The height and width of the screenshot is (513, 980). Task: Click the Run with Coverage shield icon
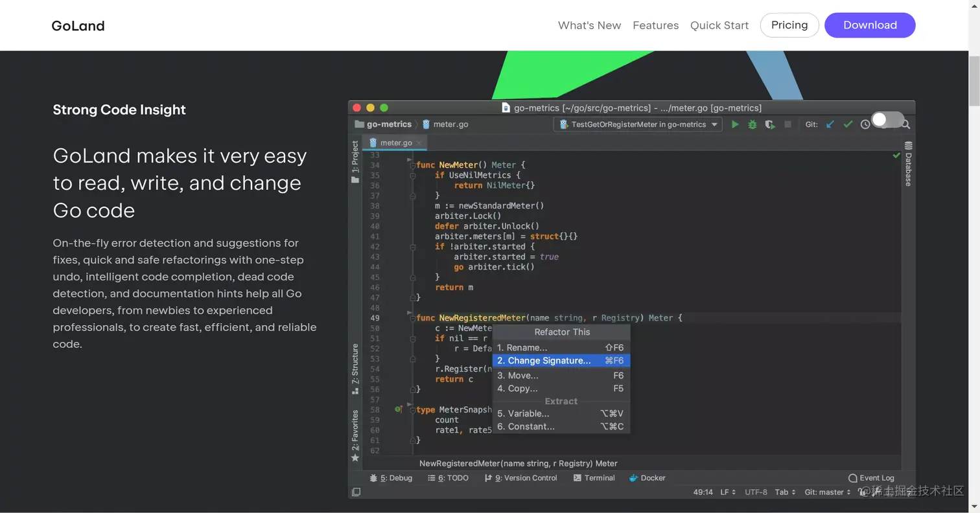coord(770,124)
